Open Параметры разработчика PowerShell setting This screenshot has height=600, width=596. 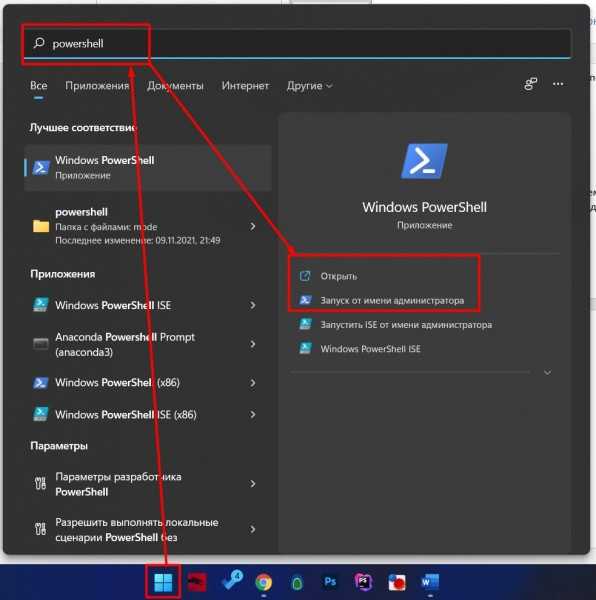pyautogui.click(x=148, y=484)
